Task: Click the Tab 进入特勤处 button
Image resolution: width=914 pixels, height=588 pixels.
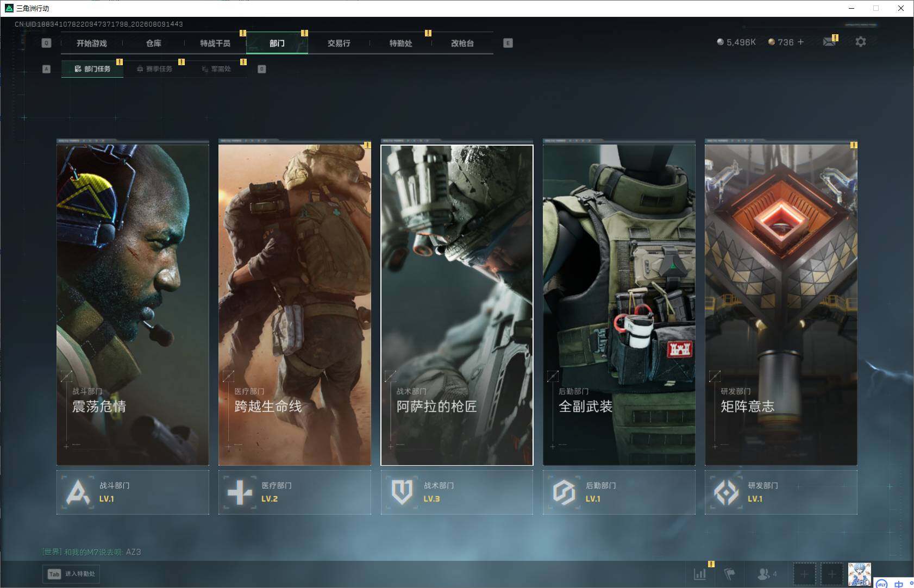Action: point(72,574)
